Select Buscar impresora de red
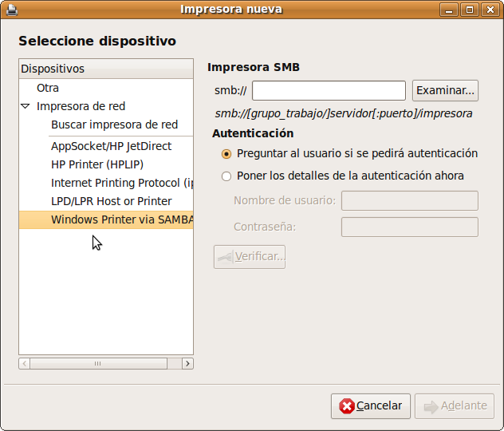 tap(114, 125)
